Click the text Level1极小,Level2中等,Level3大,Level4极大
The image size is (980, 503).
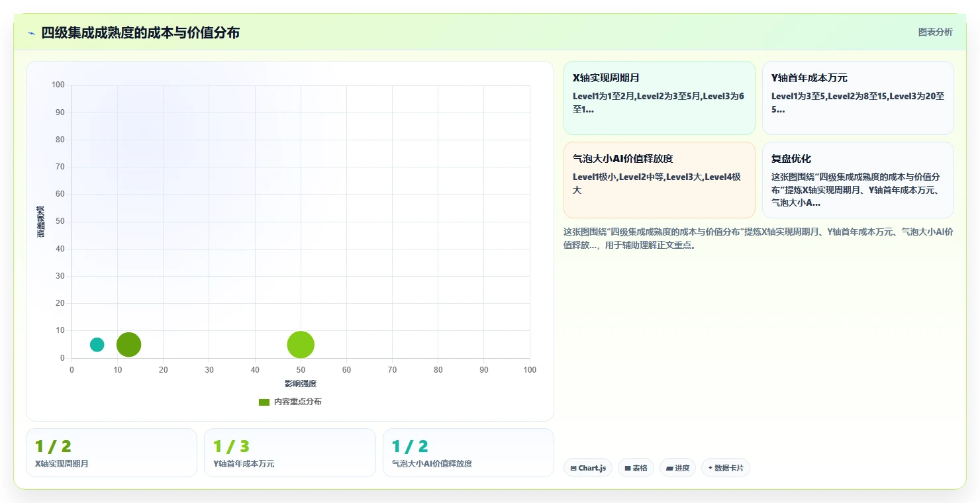656,183
